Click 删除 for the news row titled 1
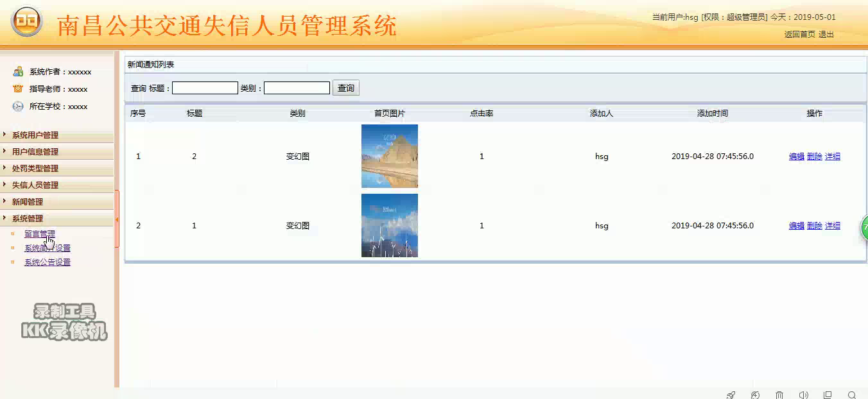 pyautogui.click(x=815, y=226)
